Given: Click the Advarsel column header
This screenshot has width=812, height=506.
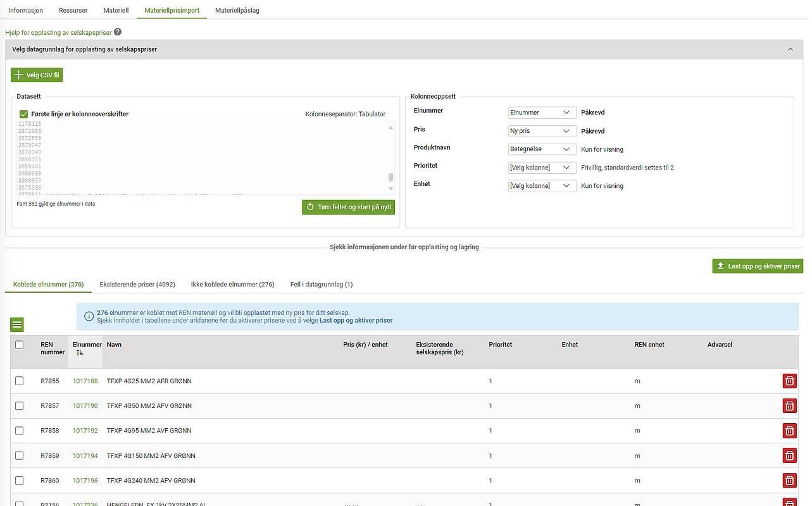Looking at the screenshot, I should point(720,345).
